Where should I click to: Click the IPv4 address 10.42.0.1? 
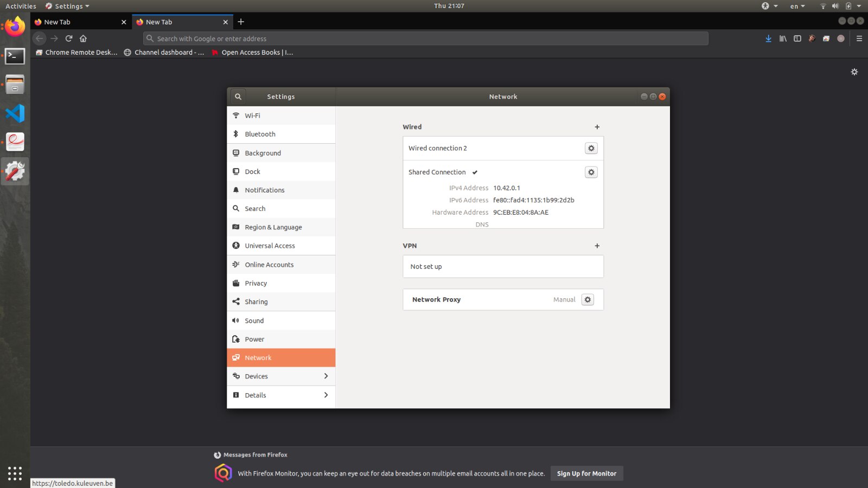tap(507, 188)
